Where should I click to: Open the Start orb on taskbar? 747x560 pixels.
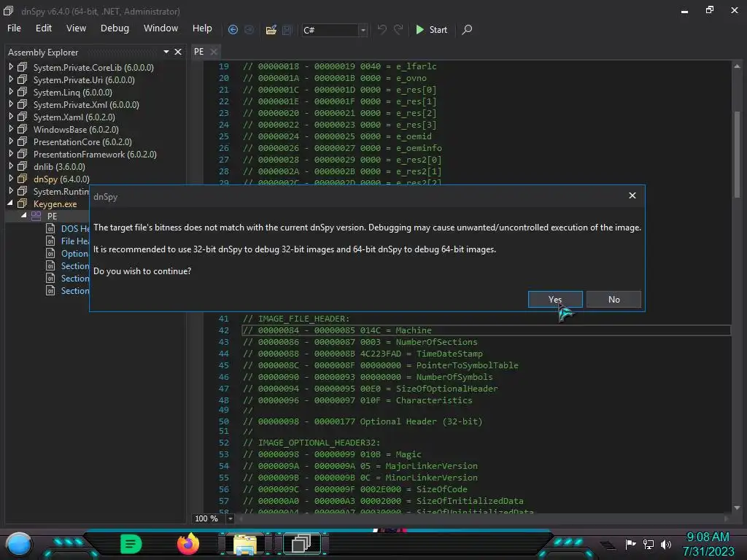coord(19,544)
